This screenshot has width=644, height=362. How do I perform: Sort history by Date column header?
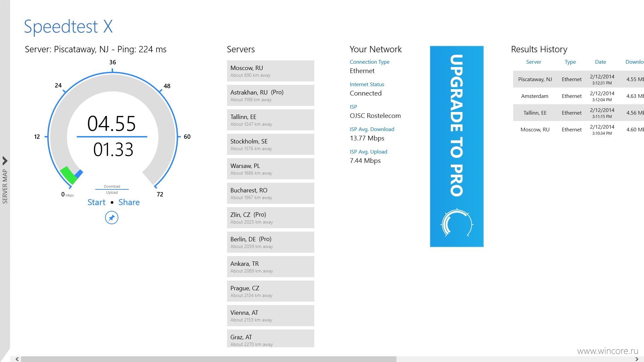tap(600, 62)
